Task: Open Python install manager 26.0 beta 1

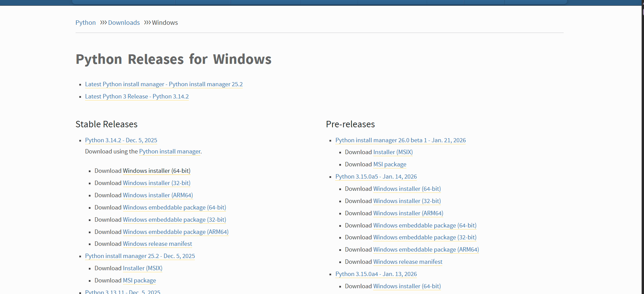Action: point(400,140)
